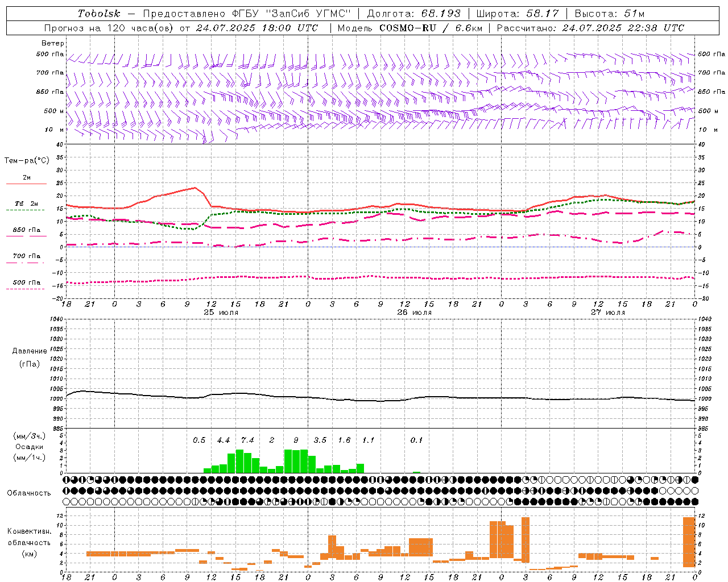Click the precipitation total '1.1'
The width and height of the screenshot is (728, 582).
(369, 440)
